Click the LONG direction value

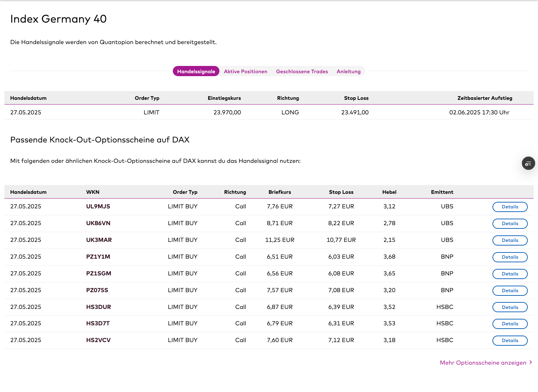coord(290,112)
